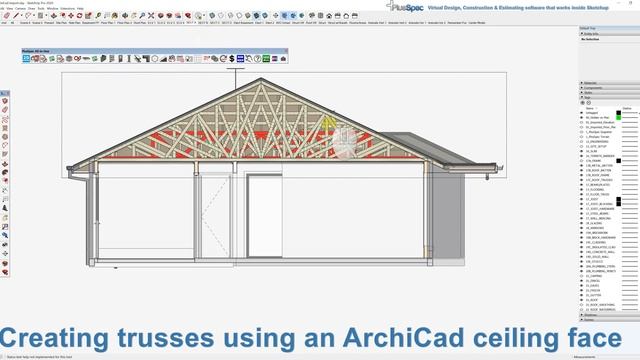Click the refresh arrow icon in PlusSpec toolbar
This screenshot has height=360, width=640.
(x=223, y=59)
